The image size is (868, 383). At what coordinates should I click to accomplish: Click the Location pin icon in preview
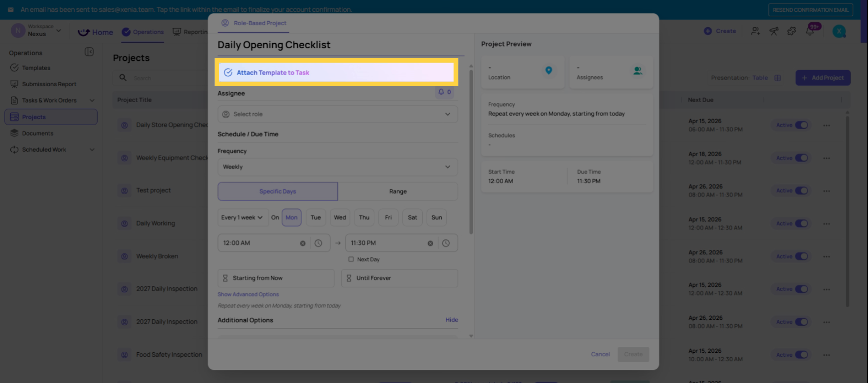[548, 70]
